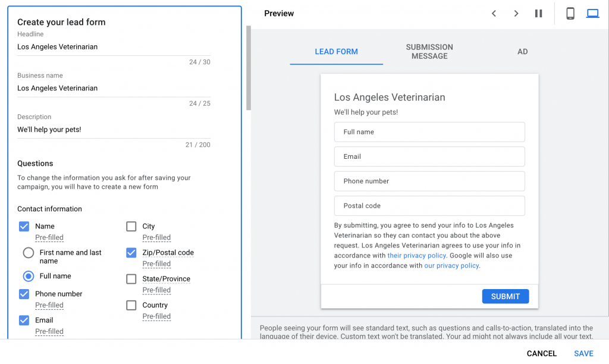Edit the Description text field

click(x=114, y=130)
